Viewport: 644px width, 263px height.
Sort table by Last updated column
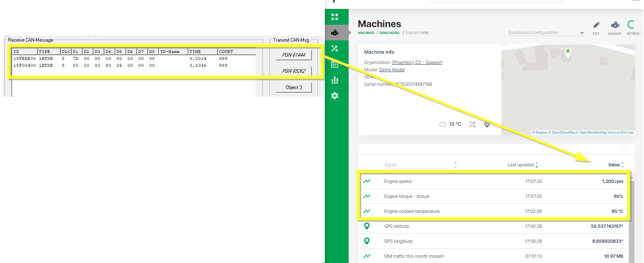[x=537, y=165]
